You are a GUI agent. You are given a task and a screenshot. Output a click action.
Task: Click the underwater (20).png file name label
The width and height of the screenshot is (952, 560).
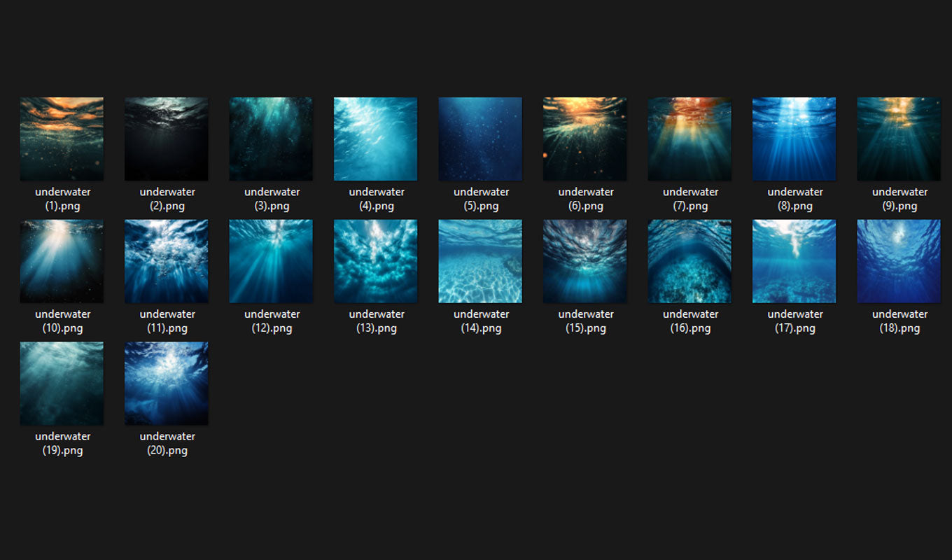click(167, 443)
